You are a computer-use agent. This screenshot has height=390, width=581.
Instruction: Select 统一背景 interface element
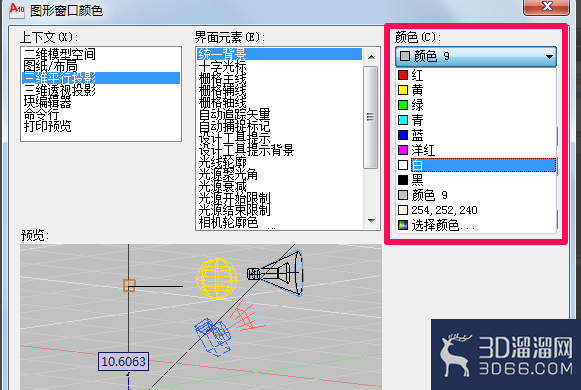279,54
